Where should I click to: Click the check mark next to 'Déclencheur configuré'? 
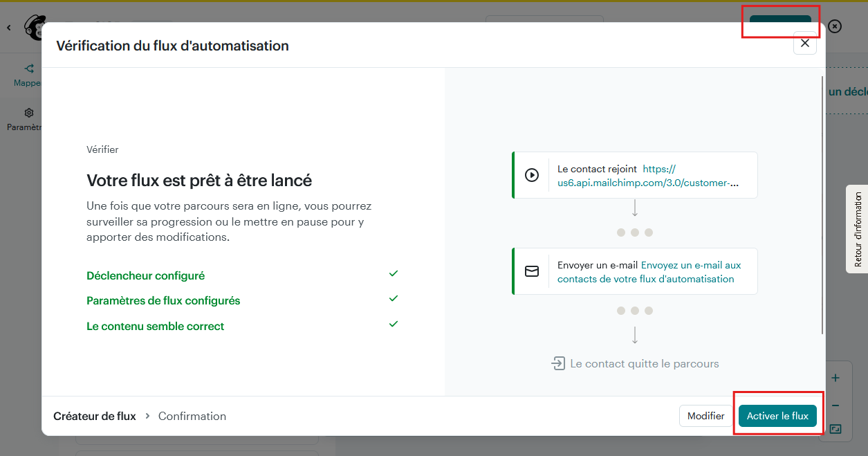[394, 273]
